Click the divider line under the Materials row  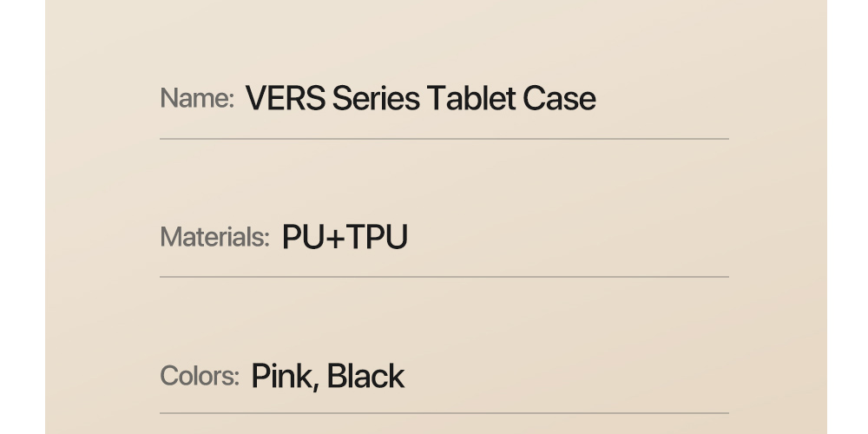pos(444,277)
